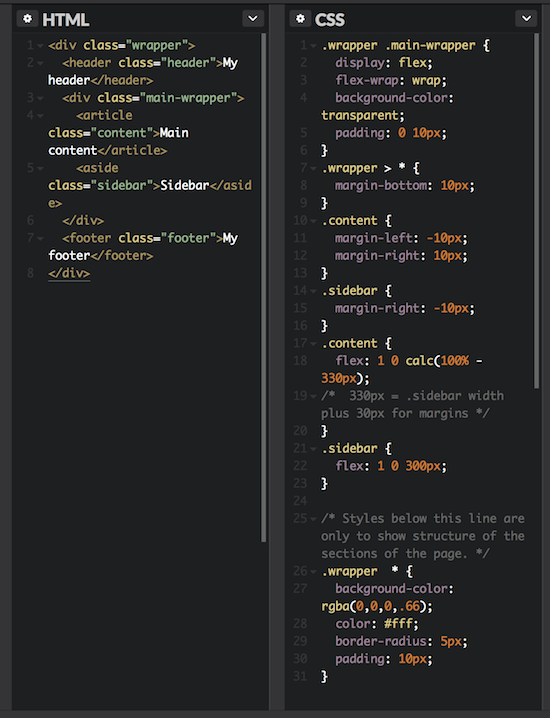This screenshot has height=718, width=550.
Task: Open the HTML panel dropdown chevron
Action: 253,19
